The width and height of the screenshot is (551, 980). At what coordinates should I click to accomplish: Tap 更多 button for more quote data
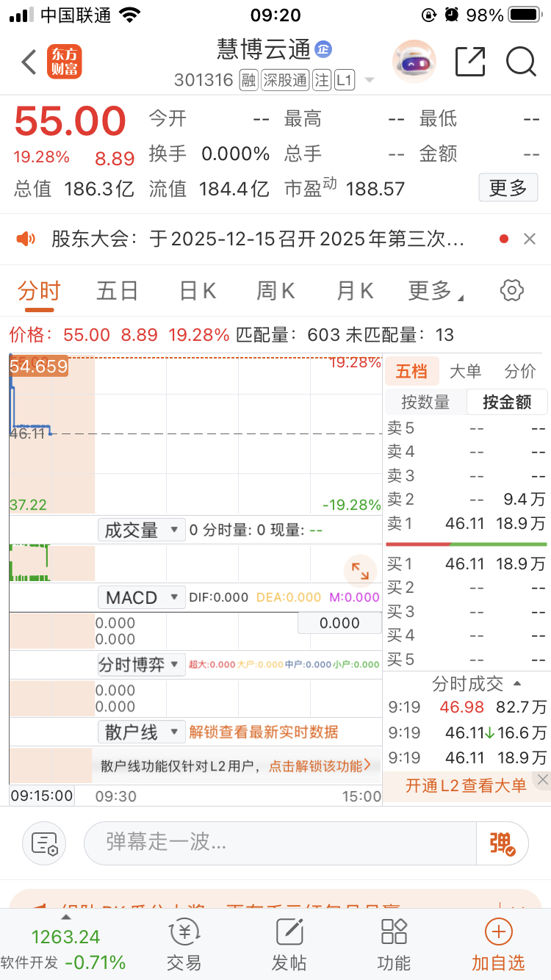[x=508, y=188]
